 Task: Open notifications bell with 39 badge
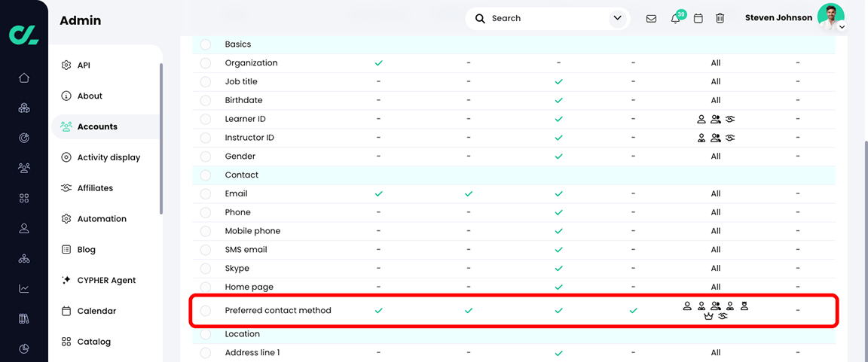pyautogui.click(x=675, y=19)
